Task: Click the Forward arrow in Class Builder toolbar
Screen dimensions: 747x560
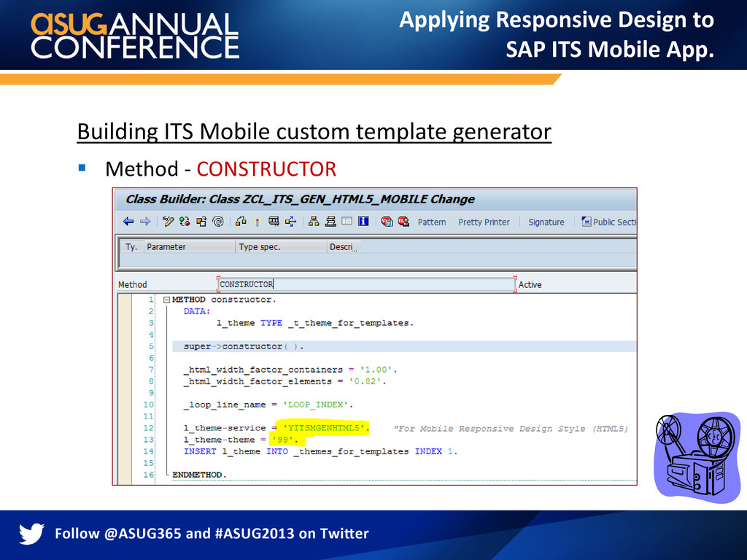Action: tap(145, 222)
